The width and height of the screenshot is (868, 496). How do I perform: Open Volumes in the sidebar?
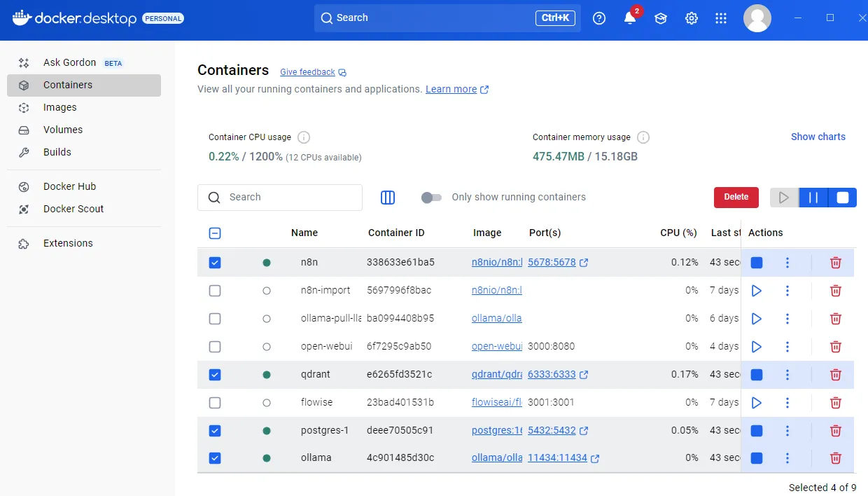pyautogui.click(x=63, y=130)
